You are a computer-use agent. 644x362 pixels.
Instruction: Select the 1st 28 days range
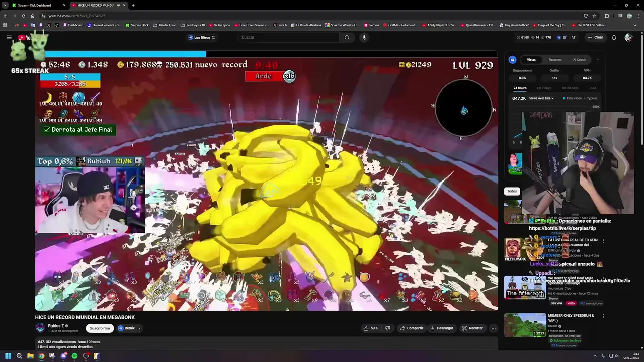570,88
